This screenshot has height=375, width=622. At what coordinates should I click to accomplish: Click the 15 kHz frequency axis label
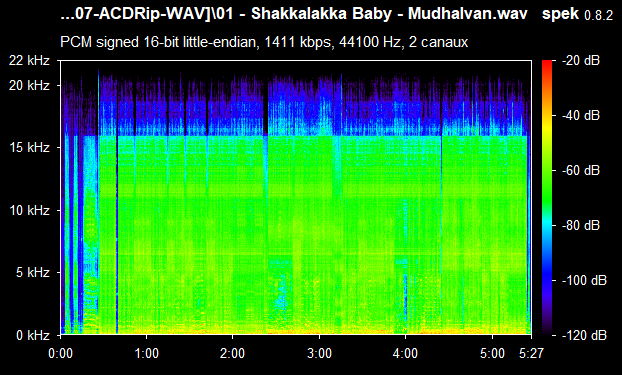point(29,148)
